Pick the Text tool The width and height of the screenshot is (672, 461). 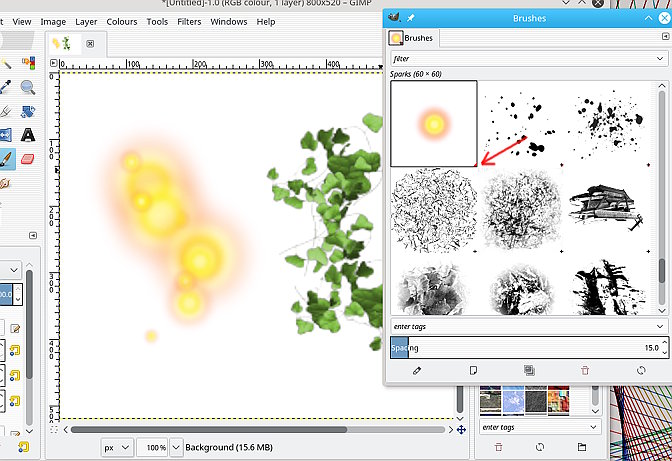click(27, 134)
